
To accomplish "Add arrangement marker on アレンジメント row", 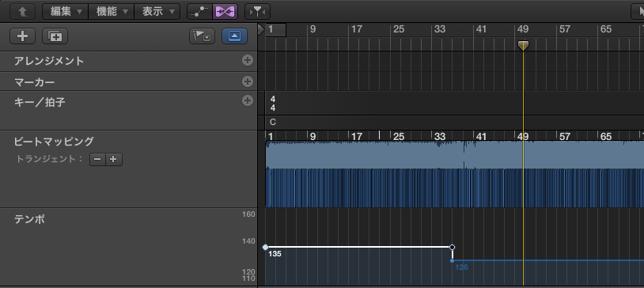I will tap(248, 60).
